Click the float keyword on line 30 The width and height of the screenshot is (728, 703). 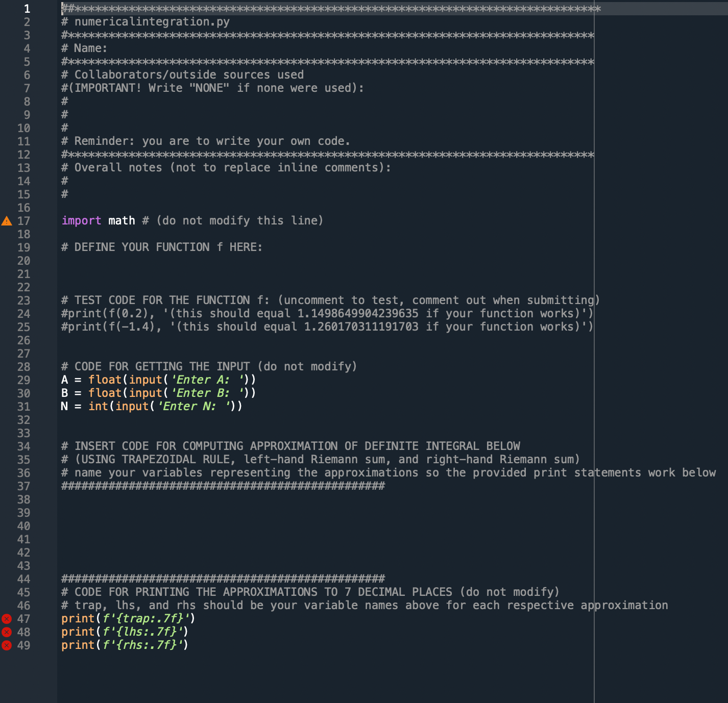point(105,393)
